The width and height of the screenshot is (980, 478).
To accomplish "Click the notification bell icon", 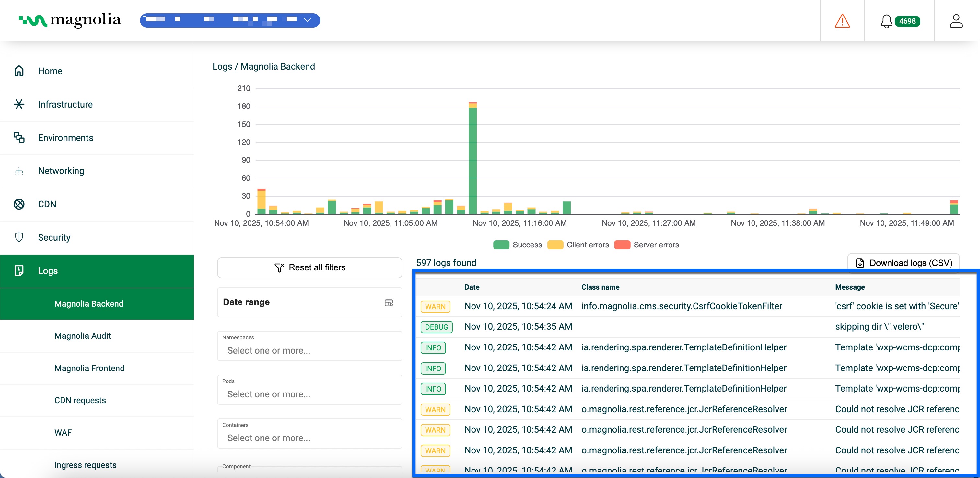I will click(886, 21).
